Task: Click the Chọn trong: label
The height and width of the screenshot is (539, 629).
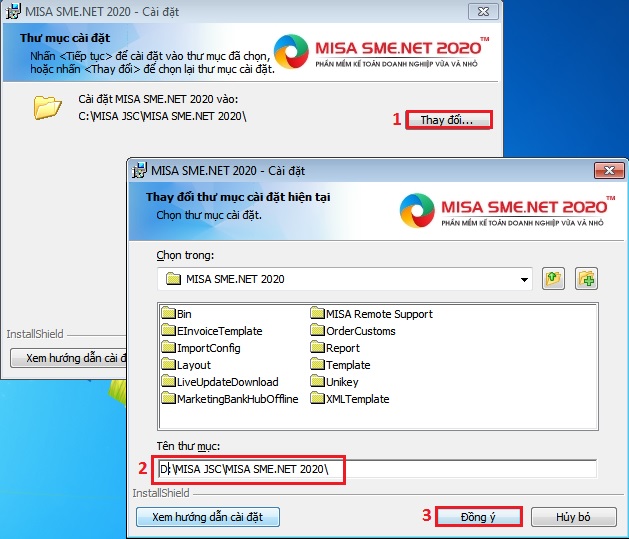Action: point(185,255)
